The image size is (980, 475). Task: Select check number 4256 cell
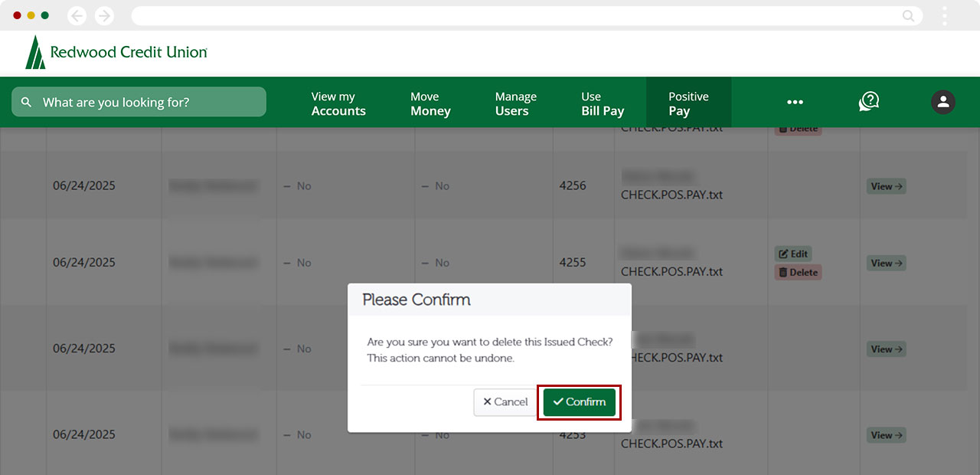click(x=573, y=185)
